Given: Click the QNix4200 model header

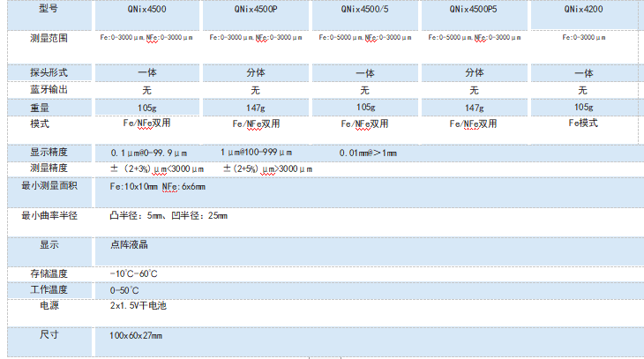Looking at the screenshot, I should [x=583, y=9].
